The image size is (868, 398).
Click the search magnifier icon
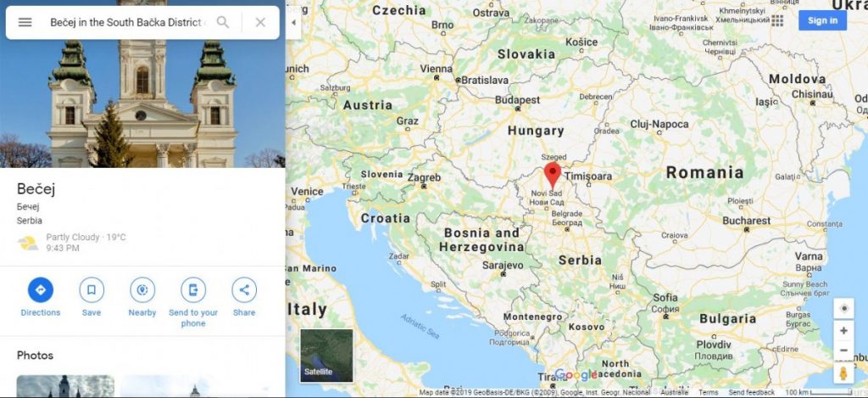click(223, 22)
